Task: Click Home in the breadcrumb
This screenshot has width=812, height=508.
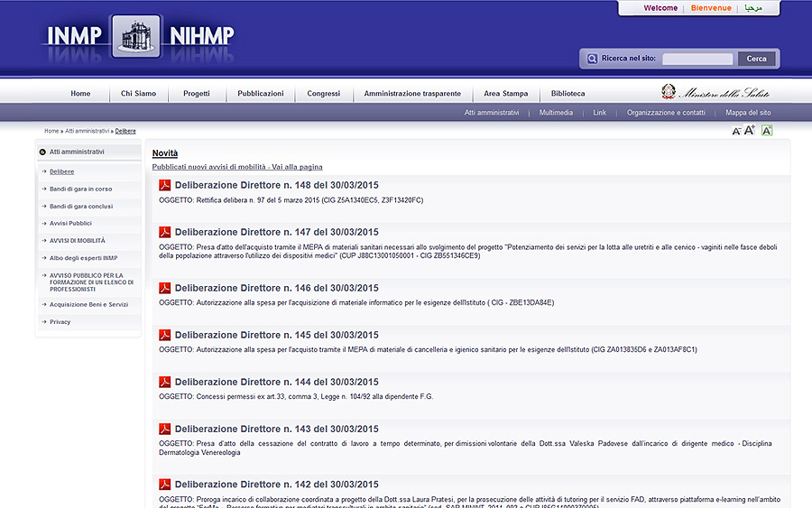Action: 51,131
